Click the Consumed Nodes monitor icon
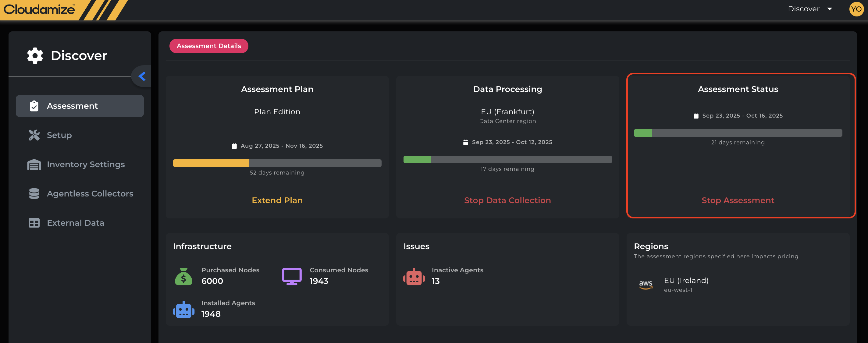This screenshot has width=868, height=343. (291, 276)
